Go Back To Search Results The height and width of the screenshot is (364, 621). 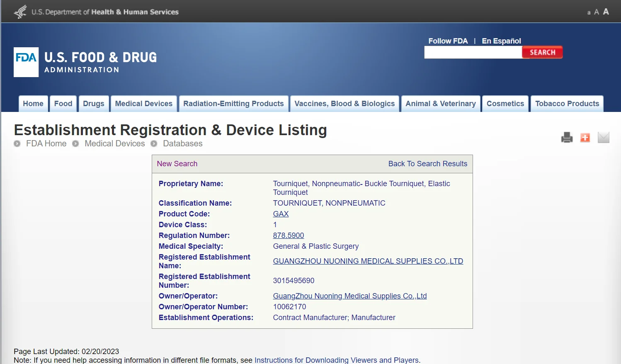point(428,164)
